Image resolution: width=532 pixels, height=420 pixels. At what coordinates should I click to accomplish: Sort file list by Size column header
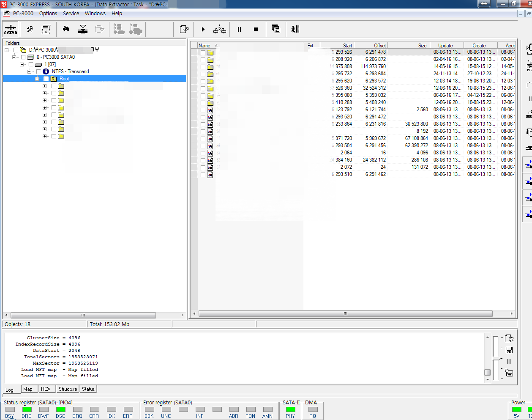click(x=422, y=45)
